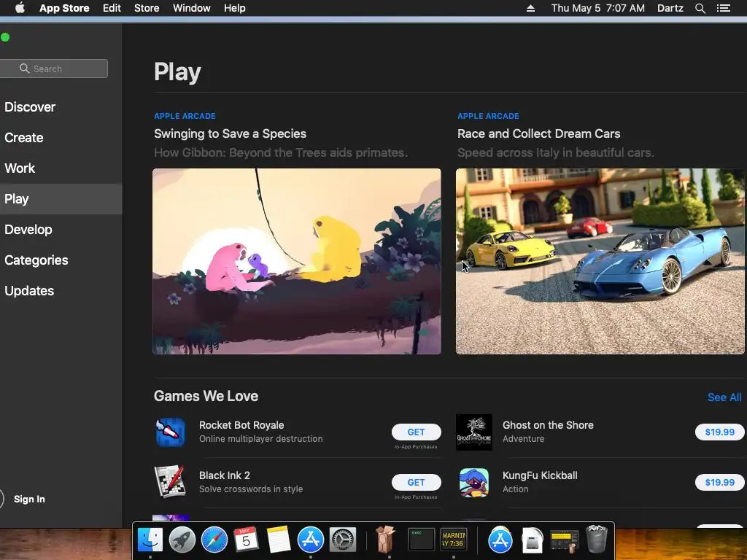Click the green zoom window button
Image resolution: width=747 pixels, height=560 pixels.
click(5, 37)
